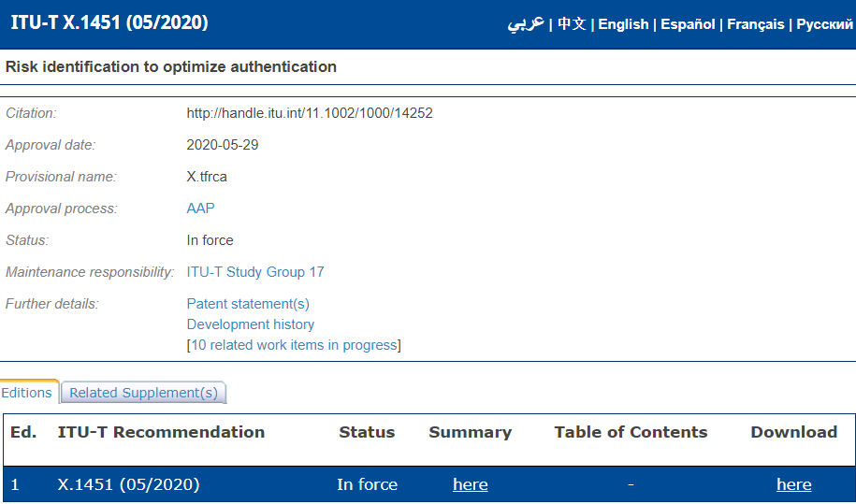This screenshot has width=856, height=504.
Task: Switch the page language to Arabic
Action: point(526,24)
